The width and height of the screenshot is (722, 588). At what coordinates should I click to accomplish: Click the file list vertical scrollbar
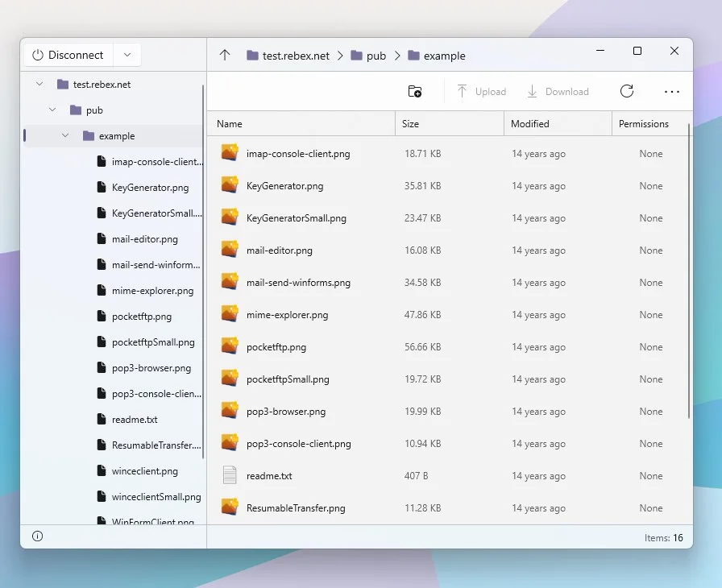coord(689,271)
